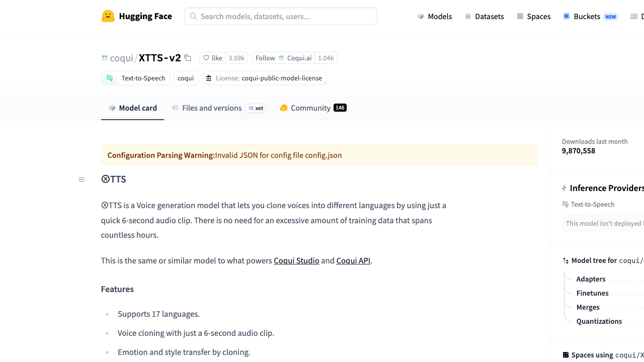
Task: Copy the model name with the copy icon
Action: [188, 58]
